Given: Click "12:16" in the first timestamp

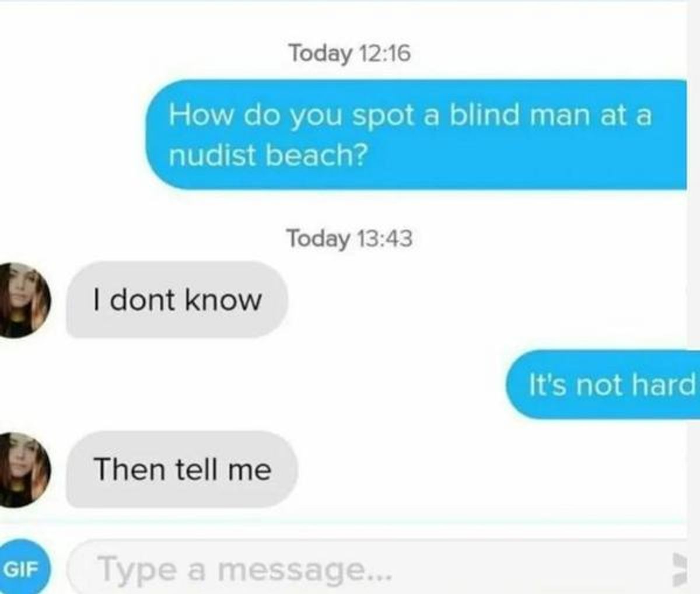Looking at the screenshot, I should pyautogui.click(x=386, y=53).
